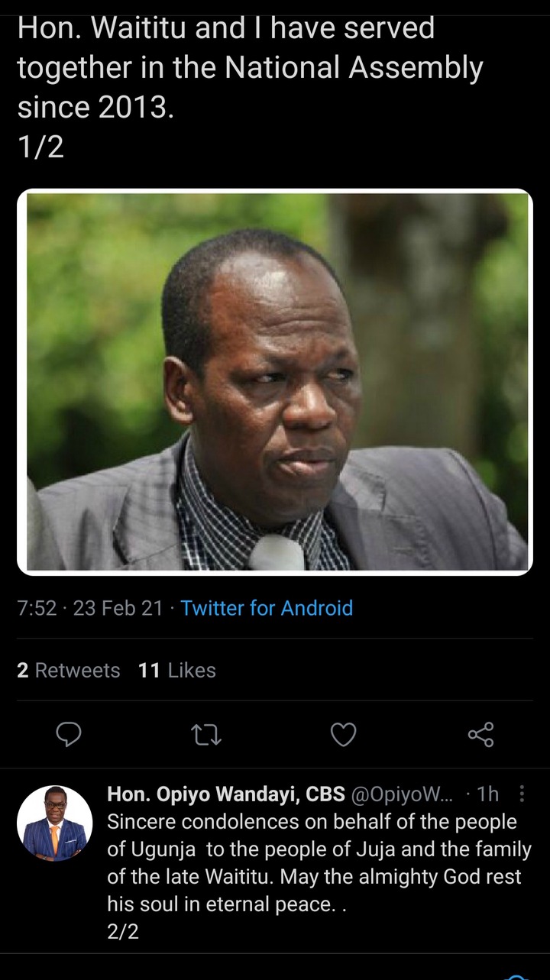Click the Twitter for Android link
The width and height of the screenshot is (550, 980).
click(x=267, y=608)
